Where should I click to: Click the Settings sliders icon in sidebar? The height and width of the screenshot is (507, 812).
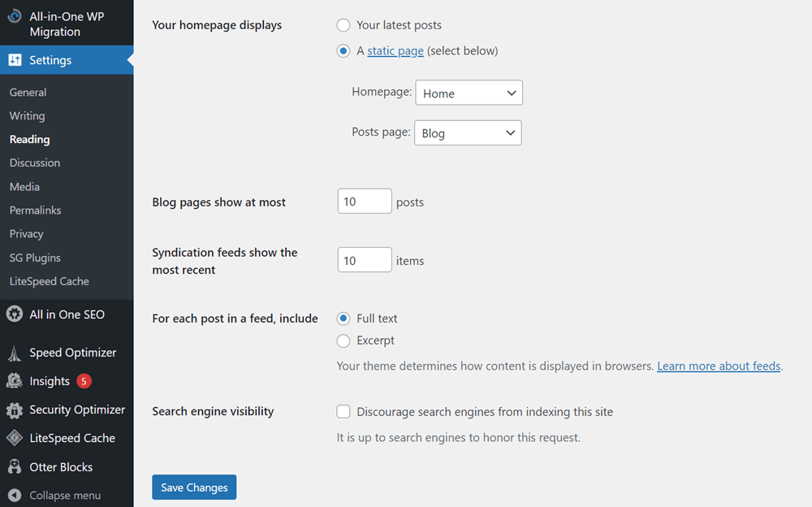(x=15, y=60)
